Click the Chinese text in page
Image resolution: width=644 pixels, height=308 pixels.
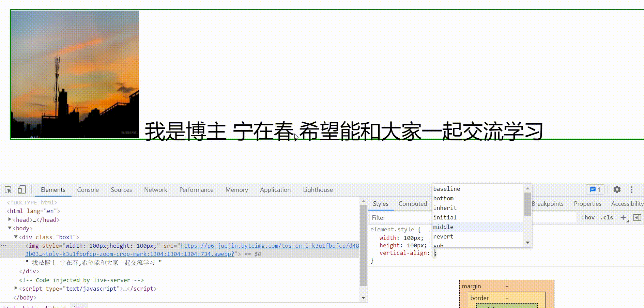tap(344, 132)
